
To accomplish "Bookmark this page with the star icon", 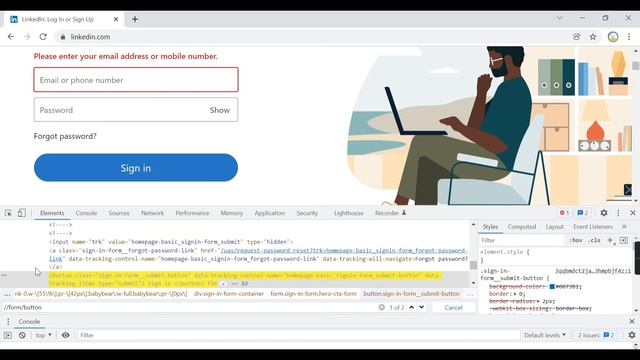I will 593,37.
